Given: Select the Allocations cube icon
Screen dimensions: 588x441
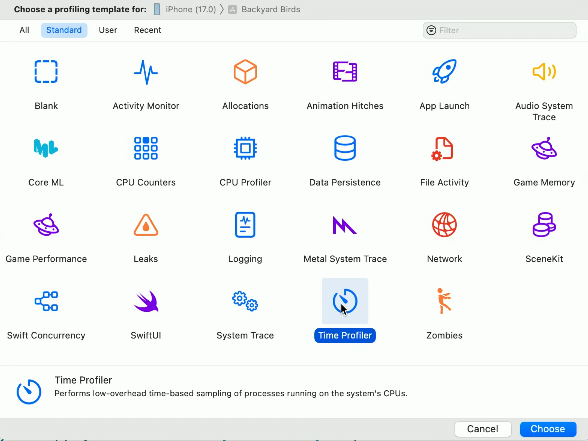Looking at the screenshot, I should coord(245,71).
